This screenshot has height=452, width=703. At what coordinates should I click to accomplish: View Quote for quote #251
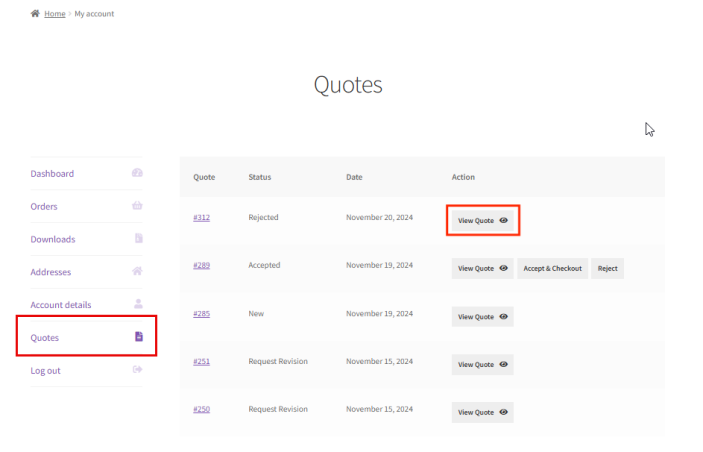[x=483, y=364]
